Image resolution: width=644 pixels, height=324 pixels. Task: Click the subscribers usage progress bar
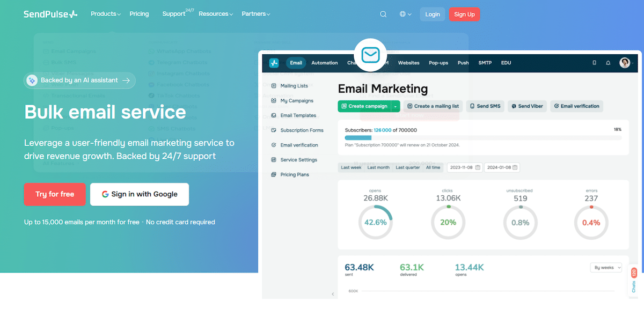click(x=483, y=138)
